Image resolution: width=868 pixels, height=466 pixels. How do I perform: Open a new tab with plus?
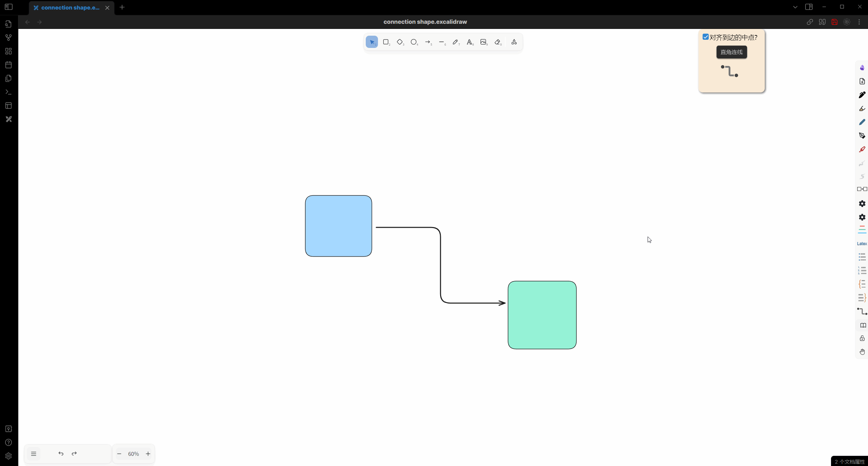pyautogui.click(x=122, y=7)
